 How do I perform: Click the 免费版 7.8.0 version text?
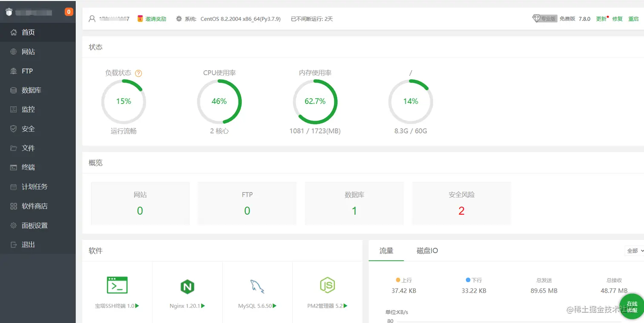click(575, 19)
